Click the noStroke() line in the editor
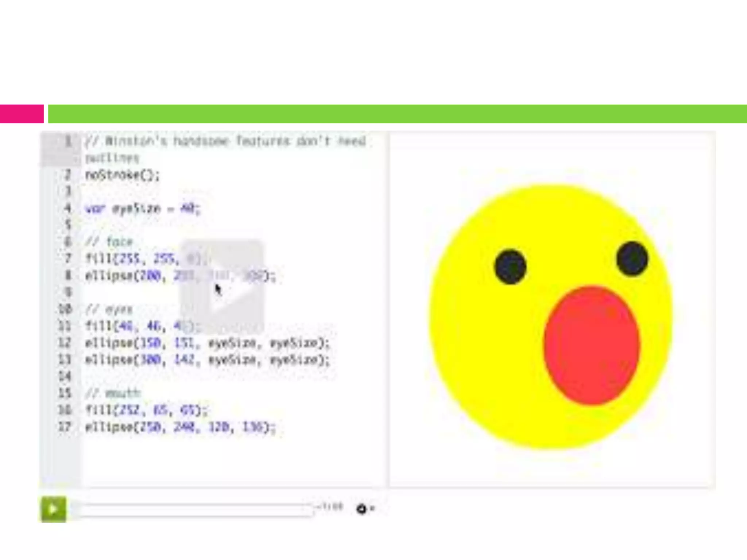Viewport: 747px width, 560px height. pyautogui.click(x=123, y=175)
